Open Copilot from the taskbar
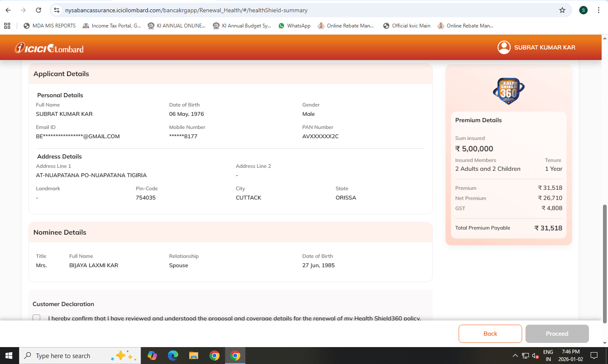 coord(152,356)
